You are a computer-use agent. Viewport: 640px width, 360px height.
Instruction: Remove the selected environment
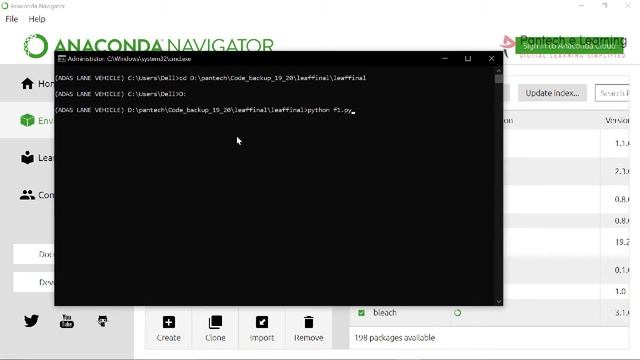coord(309,329)
